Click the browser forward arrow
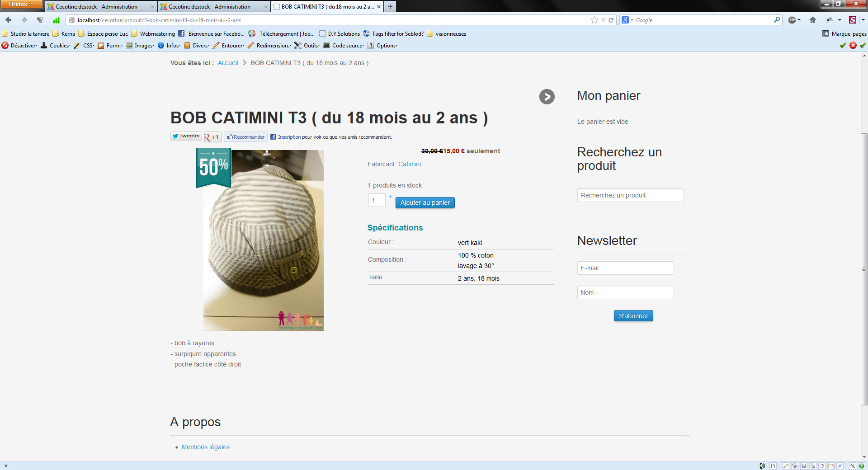868x470 pixels. 24,20
